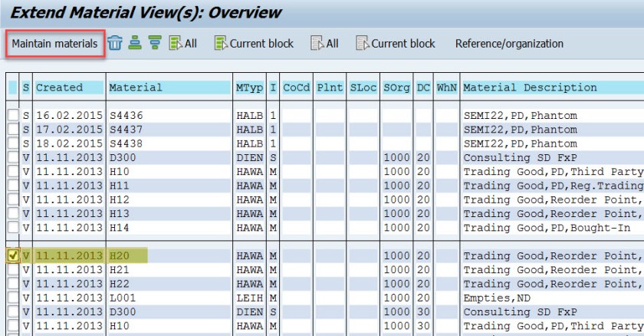Screen dimensions: 644x336
Task: Click the trash can delete icon
Action: [115, 43]
